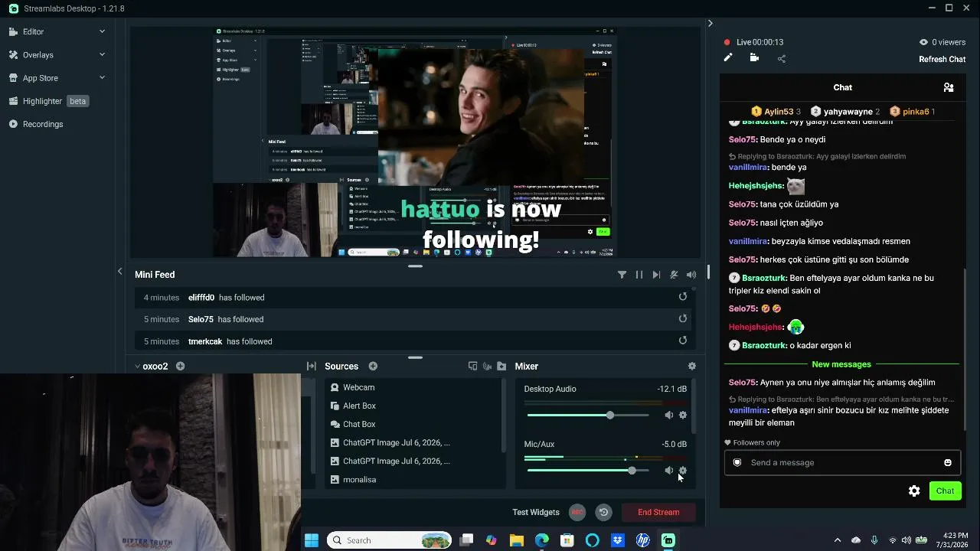Click the Send a message input field
Image resolution: width=980 pixels, height=551 pixels.
842,462
